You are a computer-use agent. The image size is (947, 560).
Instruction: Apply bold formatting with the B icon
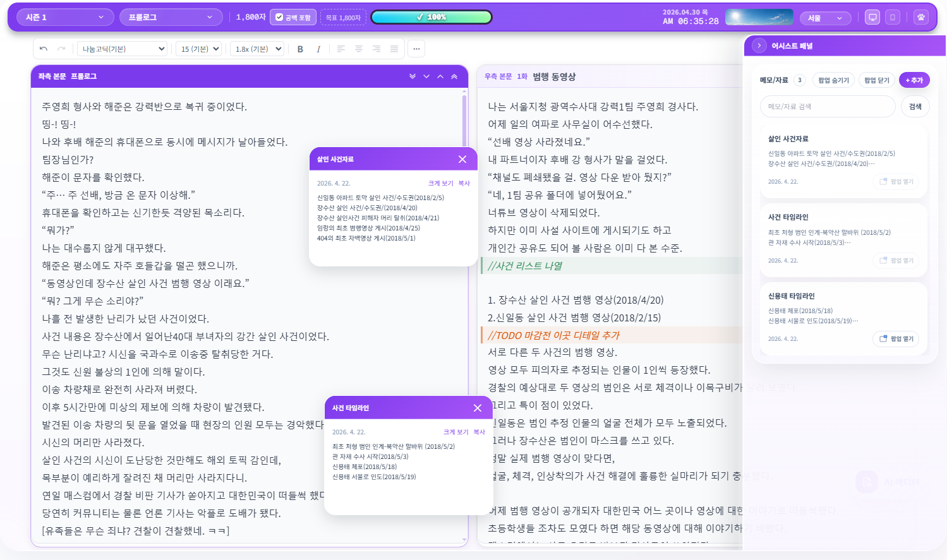tap(301, 49)
